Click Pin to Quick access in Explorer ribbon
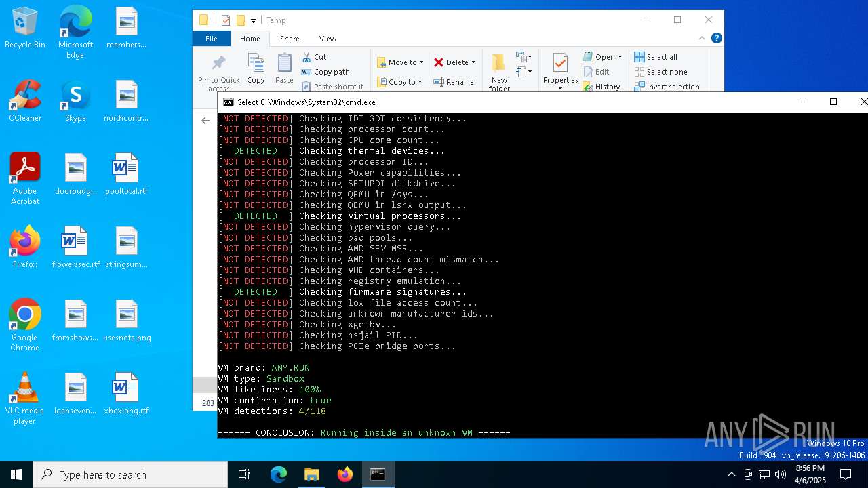This screenshot has width=868, height=488. coord(218,73)
